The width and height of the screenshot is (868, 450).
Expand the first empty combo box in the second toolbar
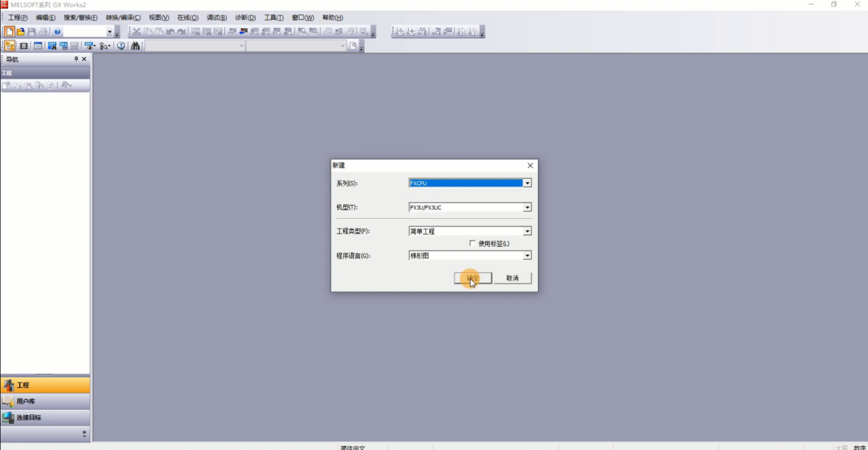coord(242,46)
